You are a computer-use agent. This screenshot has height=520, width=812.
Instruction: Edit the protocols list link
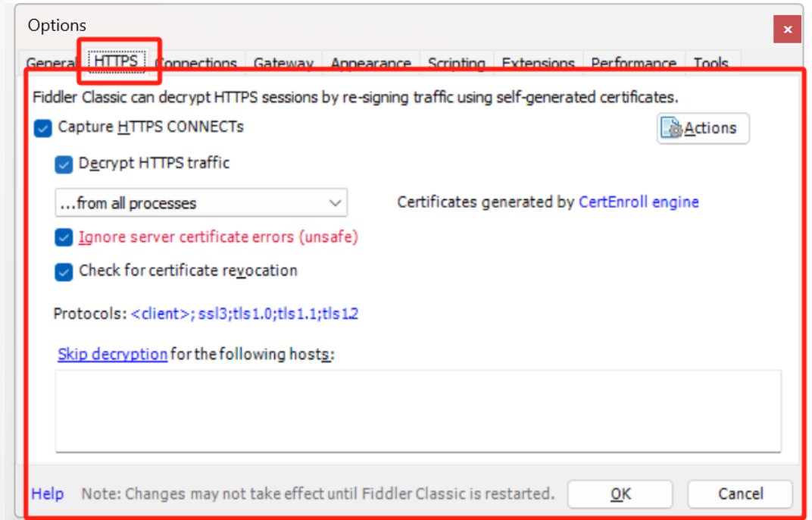245,314
